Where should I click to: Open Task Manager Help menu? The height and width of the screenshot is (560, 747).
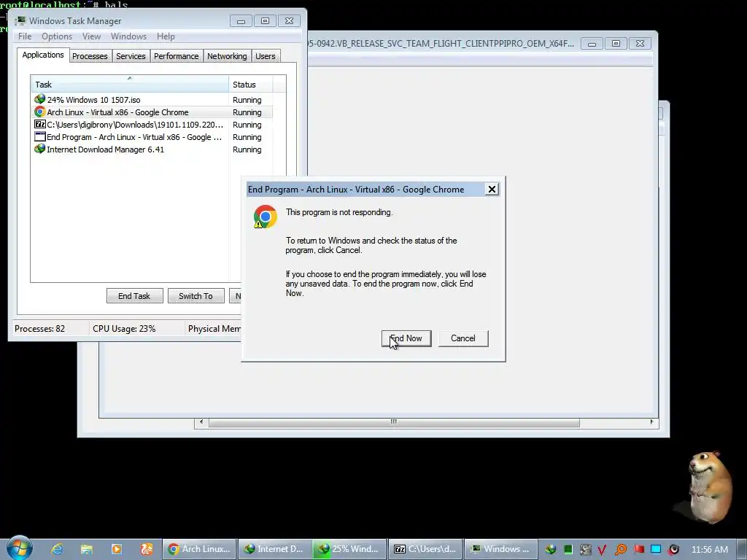[166, 36]
